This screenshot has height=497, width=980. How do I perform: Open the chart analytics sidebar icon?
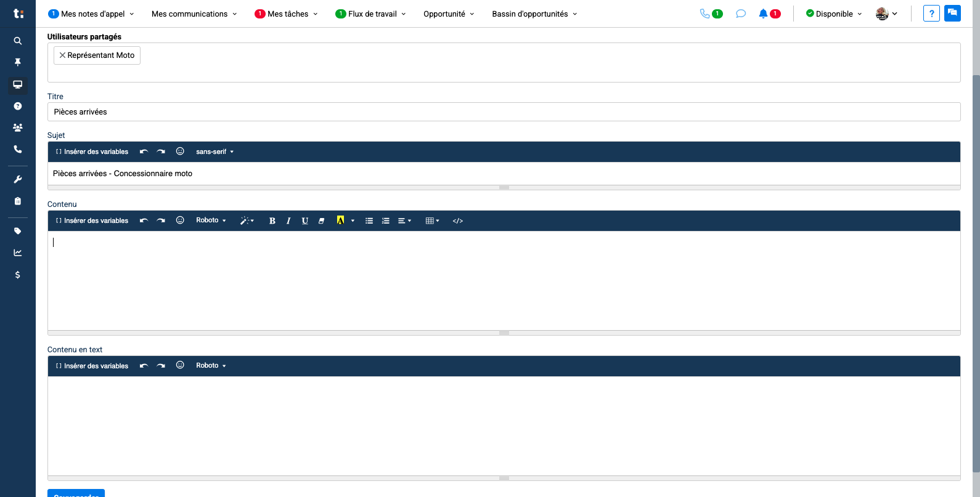(x=18, y=253)
